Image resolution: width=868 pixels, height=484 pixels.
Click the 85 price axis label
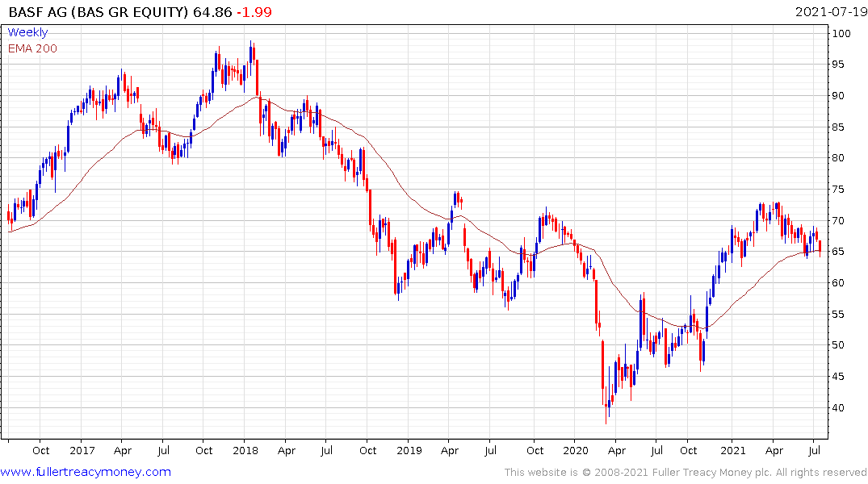pos(838,127)
